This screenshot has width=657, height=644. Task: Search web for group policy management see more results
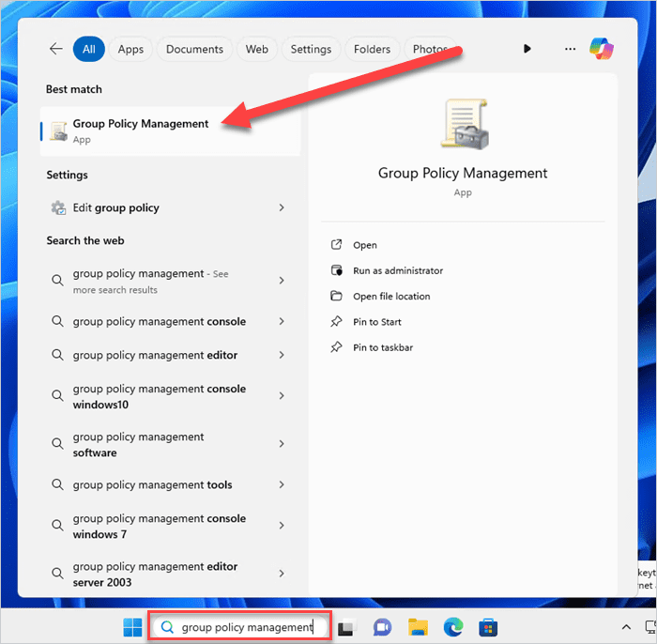coord(170,281)
